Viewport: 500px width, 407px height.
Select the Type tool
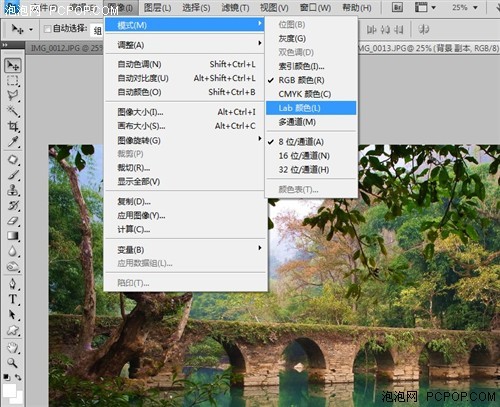pyautogui.click(x=13, y=299)
